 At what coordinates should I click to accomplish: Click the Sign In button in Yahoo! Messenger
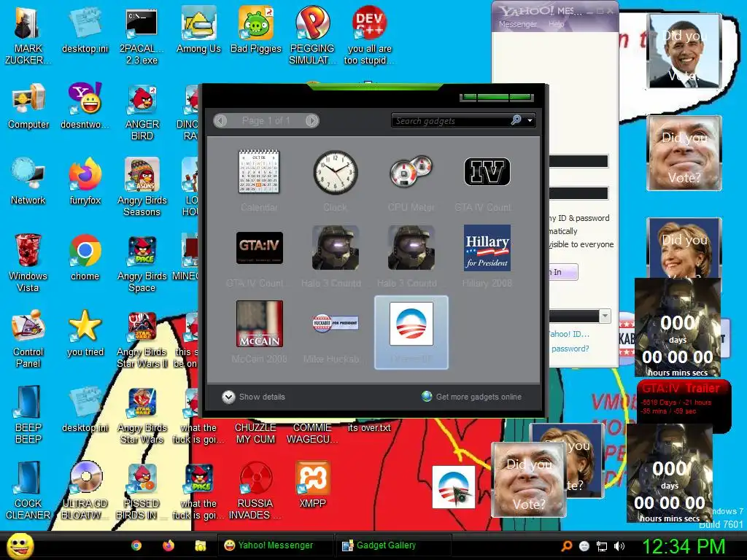564,273
